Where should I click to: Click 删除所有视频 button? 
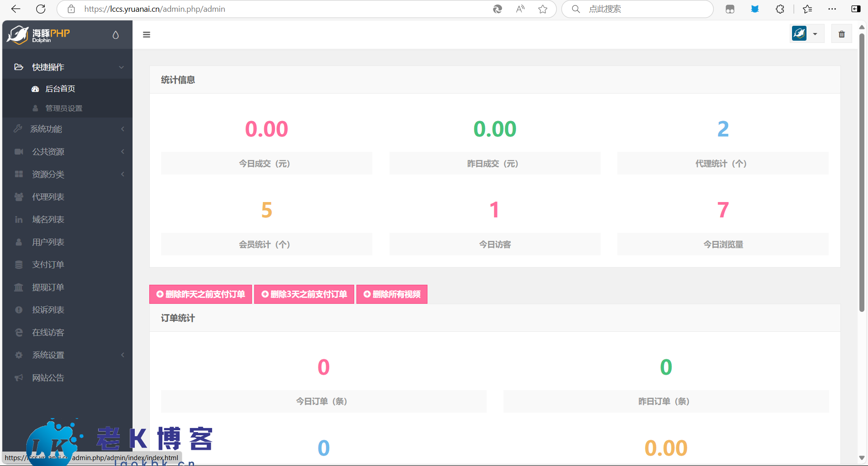[x=392, y=295]
